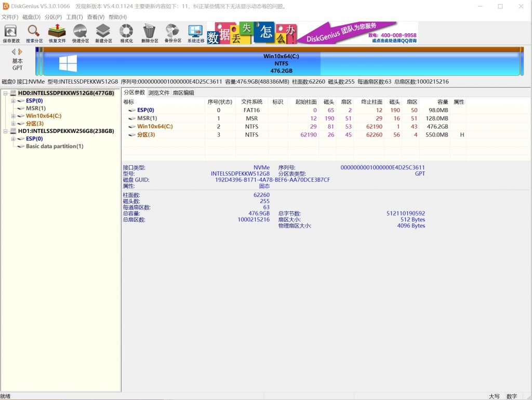Open the 工具(T) menu

74,17
